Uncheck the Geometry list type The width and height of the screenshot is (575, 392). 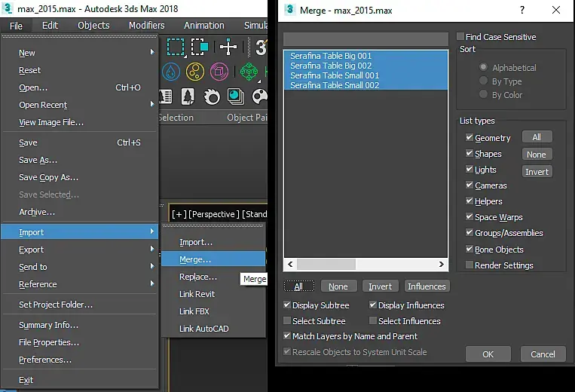coord(469,137)
